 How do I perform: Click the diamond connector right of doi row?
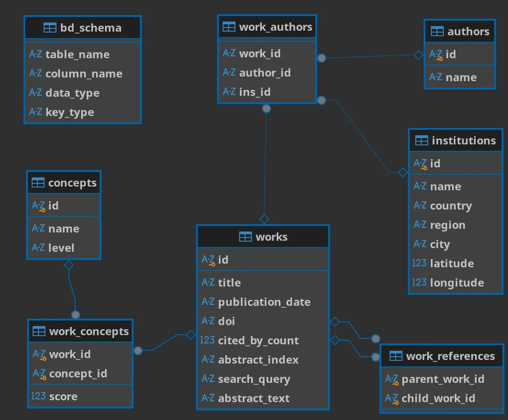(335, 322)
